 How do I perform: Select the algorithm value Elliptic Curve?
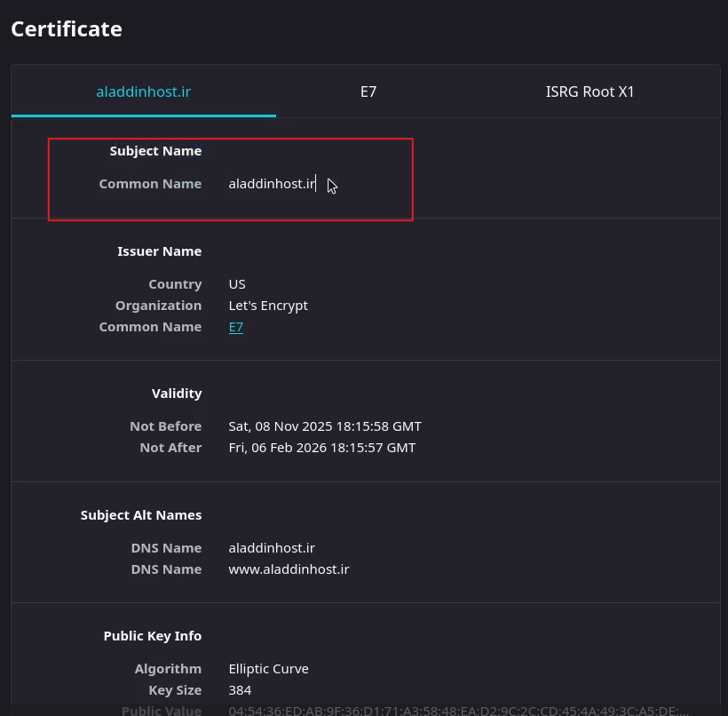[268, 669]
